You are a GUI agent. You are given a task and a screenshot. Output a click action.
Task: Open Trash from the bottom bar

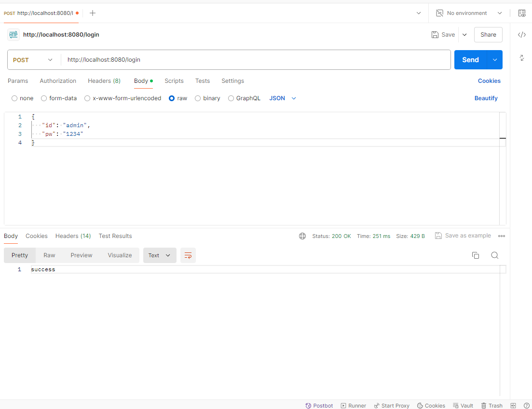(491, 406)
